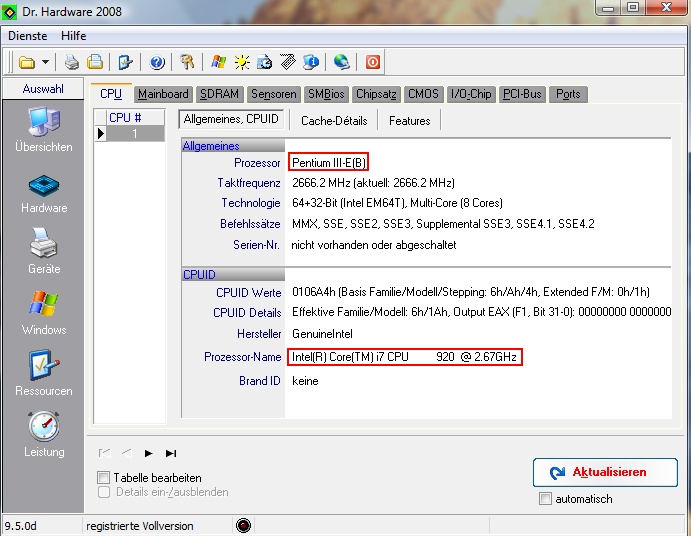Click the Hersteller GenuineIntel value
Image resolution: width=691 pixels, height=536 pixels.
[x=322, y=334]
